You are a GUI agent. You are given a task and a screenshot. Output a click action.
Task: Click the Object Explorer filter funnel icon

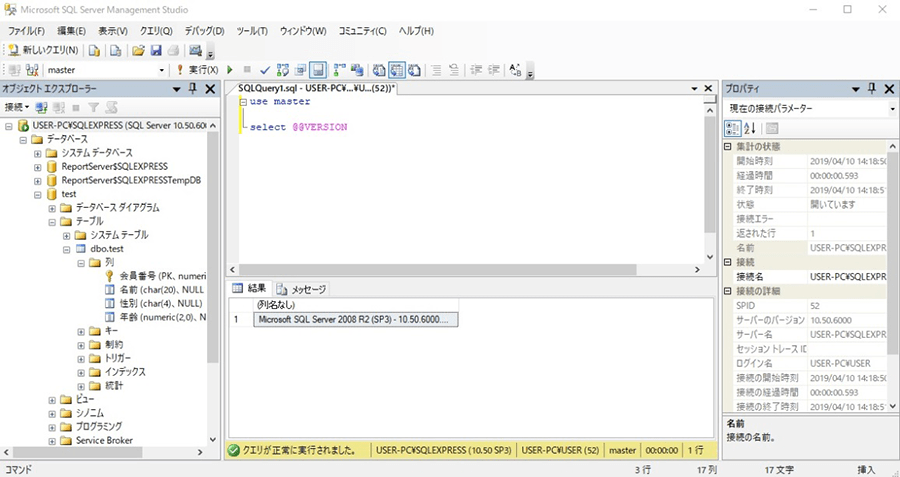click(x=94, y=107)
